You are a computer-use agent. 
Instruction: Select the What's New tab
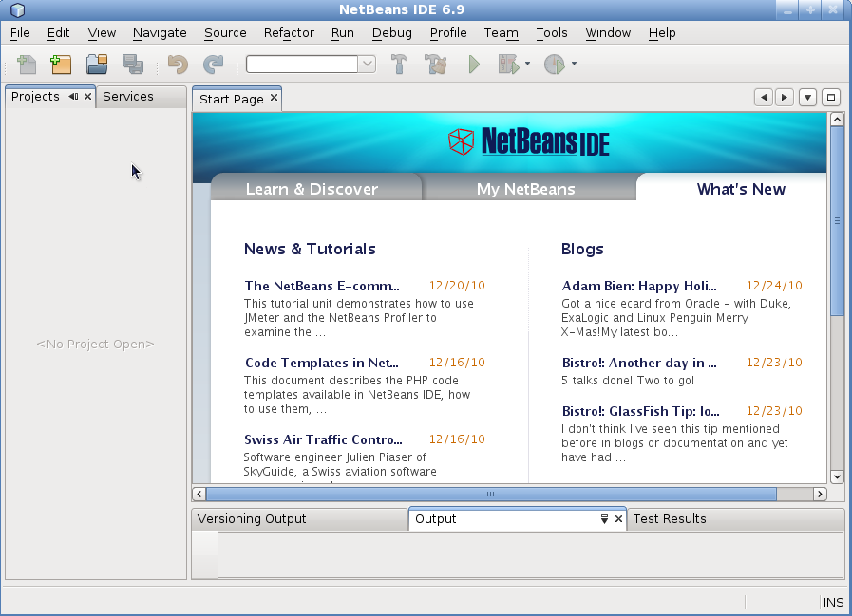pyautogui.click(x=741, y=189)
